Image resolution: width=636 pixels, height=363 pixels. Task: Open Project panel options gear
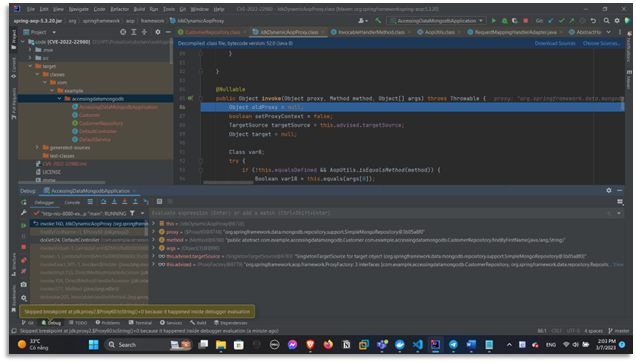(x=158, y=32)
